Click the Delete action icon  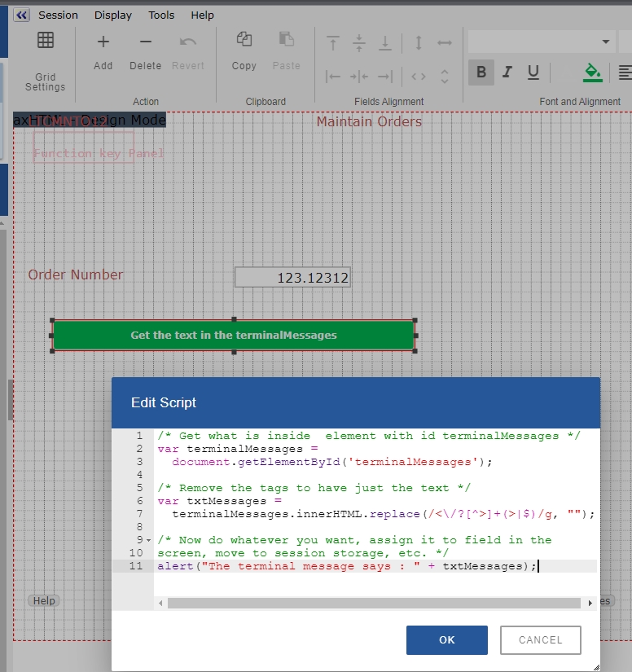(x=145, y=42)
